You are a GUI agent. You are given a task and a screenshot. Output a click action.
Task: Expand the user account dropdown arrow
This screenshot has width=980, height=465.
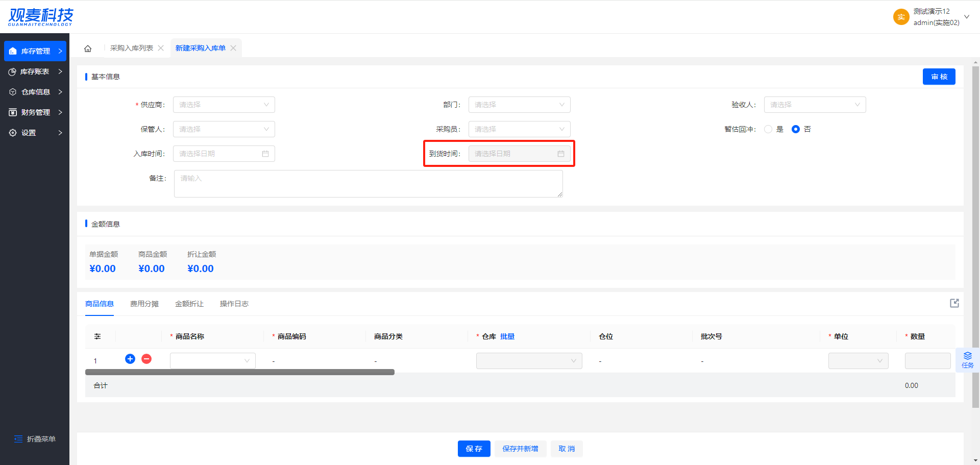pyautogui.click(x=967, y=17)
